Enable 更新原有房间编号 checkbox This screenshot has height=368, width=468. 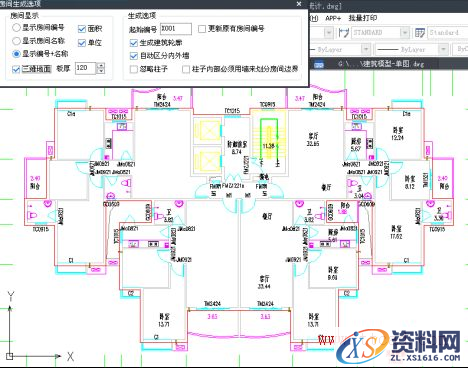point(202,29)
